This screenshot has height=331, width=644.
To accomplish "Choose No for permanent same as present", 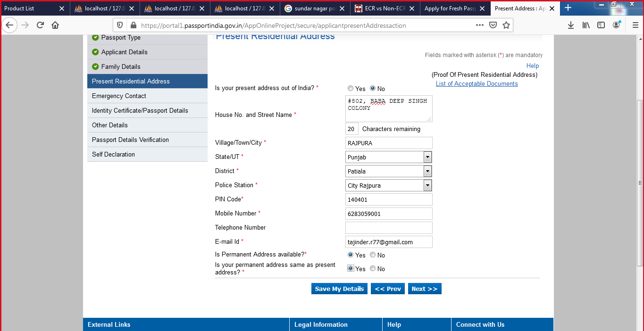I will [x=373, y=269].
